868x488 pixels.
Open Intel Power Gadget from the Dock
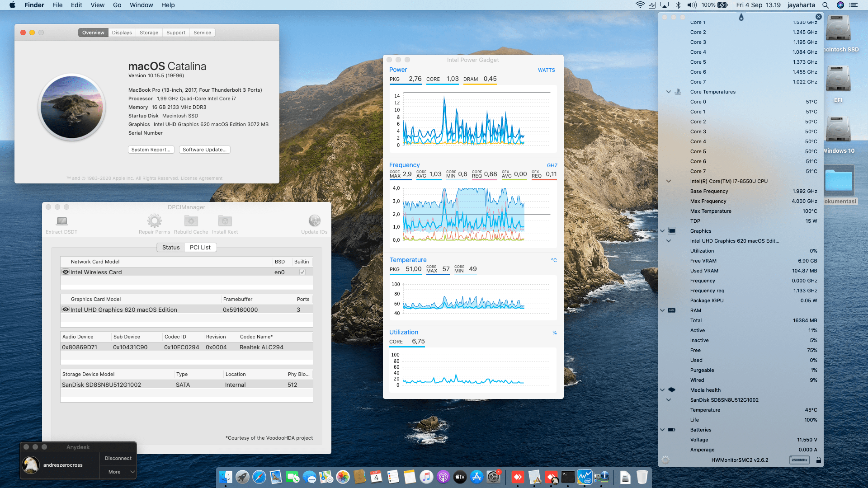[585, 477]
